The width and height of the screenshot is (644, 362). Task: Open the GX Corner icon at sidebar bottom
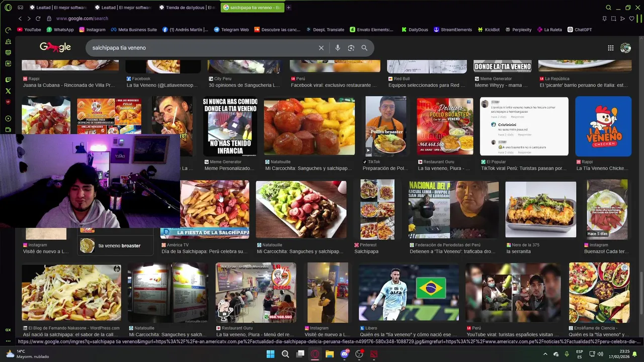pyautogui.click(x=8, y=330)
